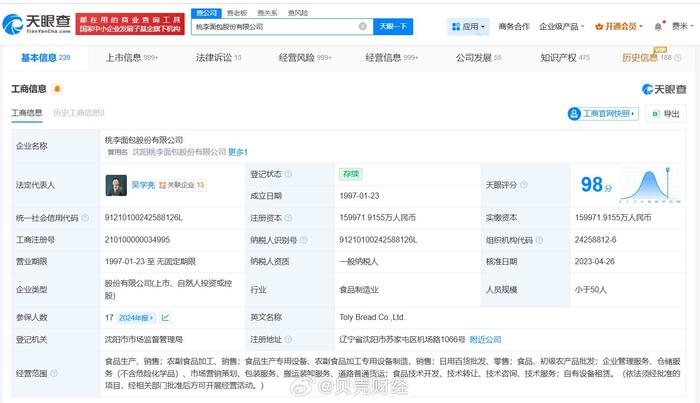Select the 查风险 search tab

pos(298,13)
